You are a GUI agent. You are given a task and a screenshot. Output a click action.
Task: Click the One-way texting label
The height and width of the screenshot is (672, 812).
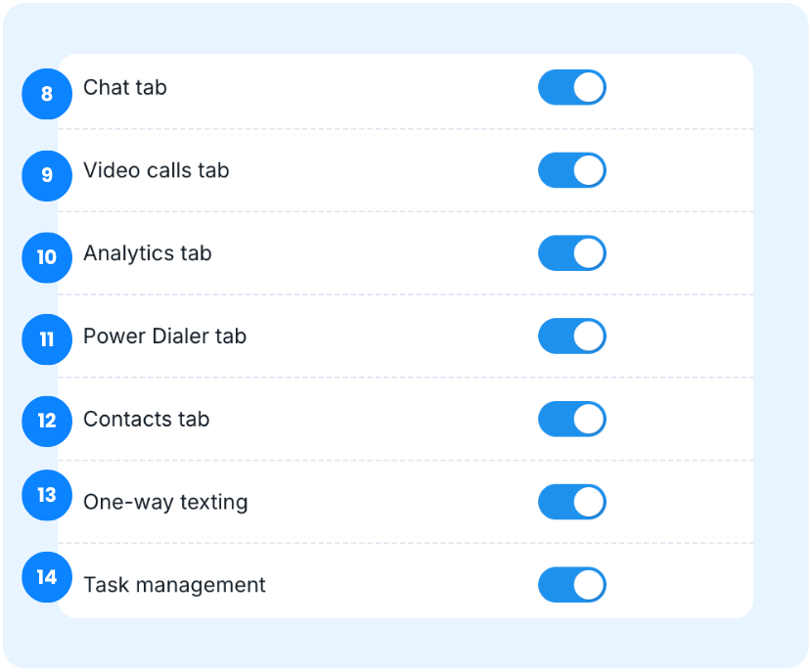click(x=165, y=503)
